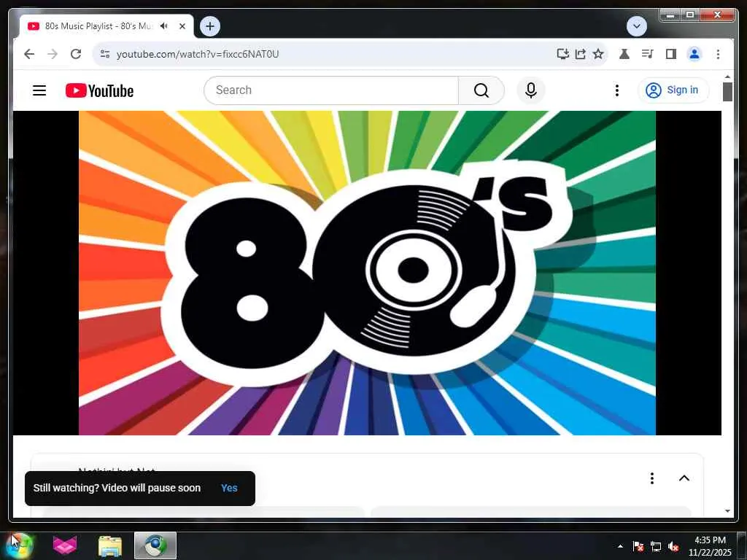Start voice search with microphone icon

531,90
